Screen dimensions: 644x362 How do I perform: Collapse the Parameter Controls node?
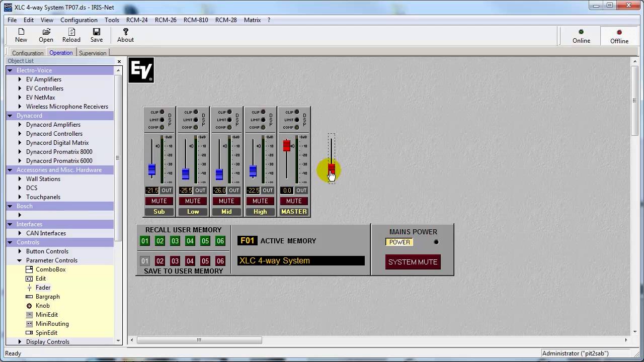click(20, 260)
